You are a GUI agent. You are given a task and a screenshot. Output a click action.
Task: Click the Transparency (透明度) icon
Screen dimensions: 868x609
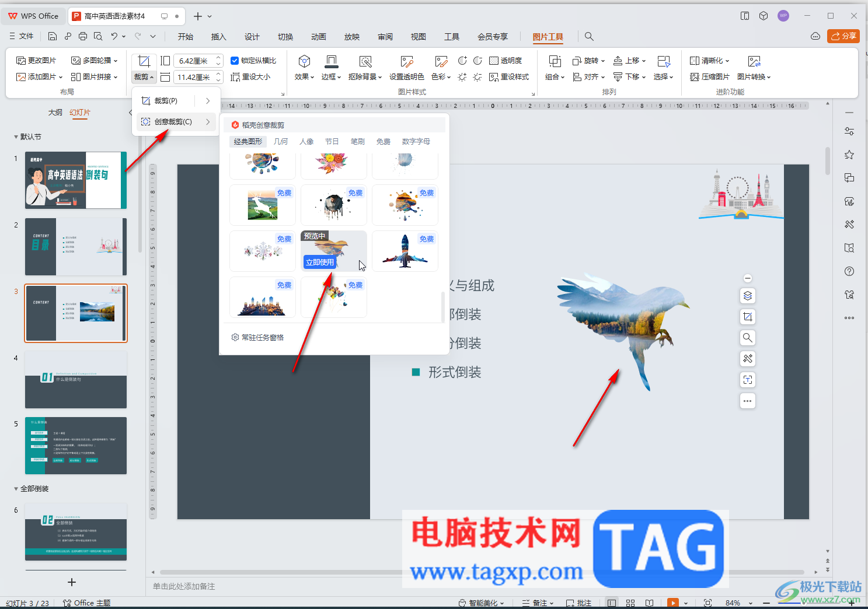point(493,61)
